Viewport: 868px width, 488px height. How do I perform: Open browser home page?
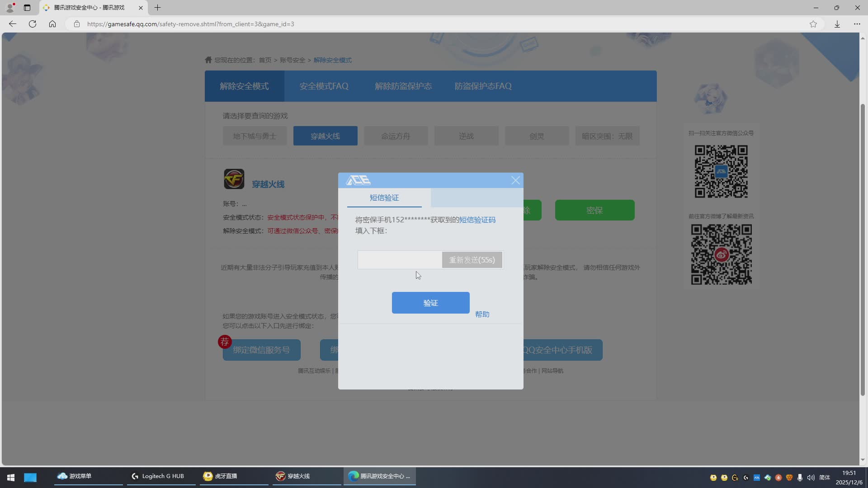click(52, 24)
